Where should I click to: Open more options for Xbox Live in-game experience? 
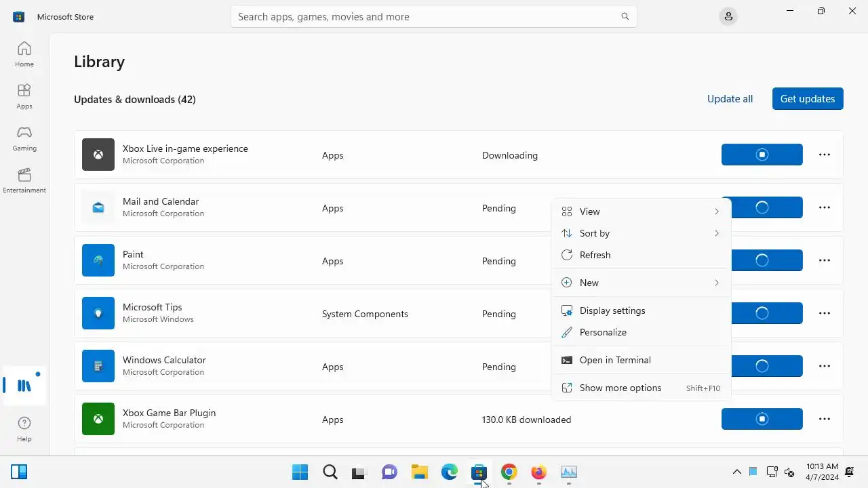(825, 155)
